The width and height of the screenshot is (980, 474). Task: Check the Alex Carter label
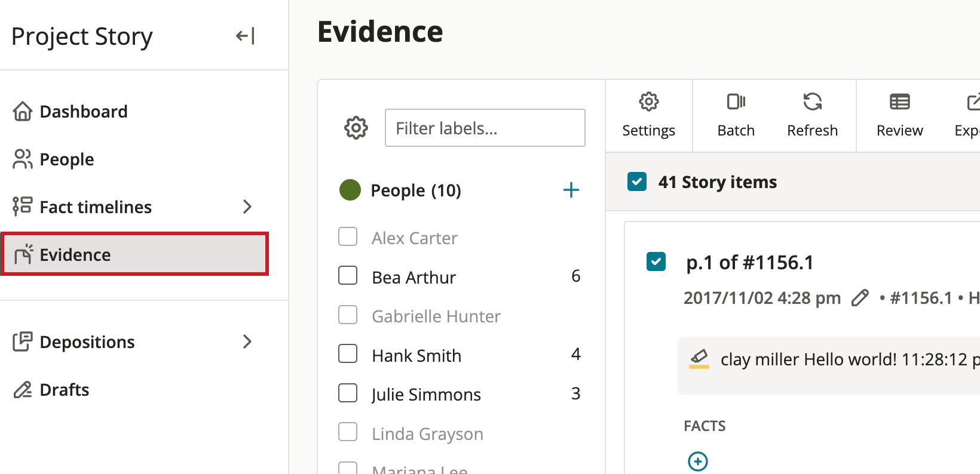[x=348, y=236]
